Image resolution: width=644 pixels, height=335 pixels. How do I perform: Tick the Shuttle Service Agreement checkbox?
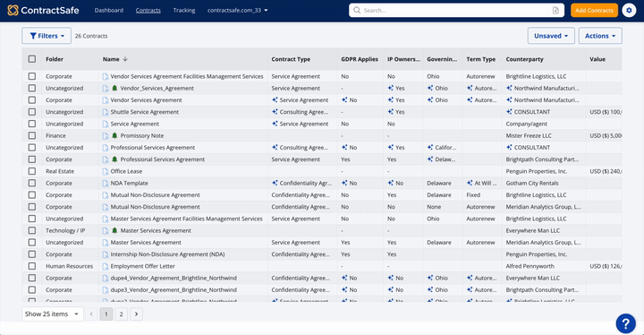pos(32,112)
